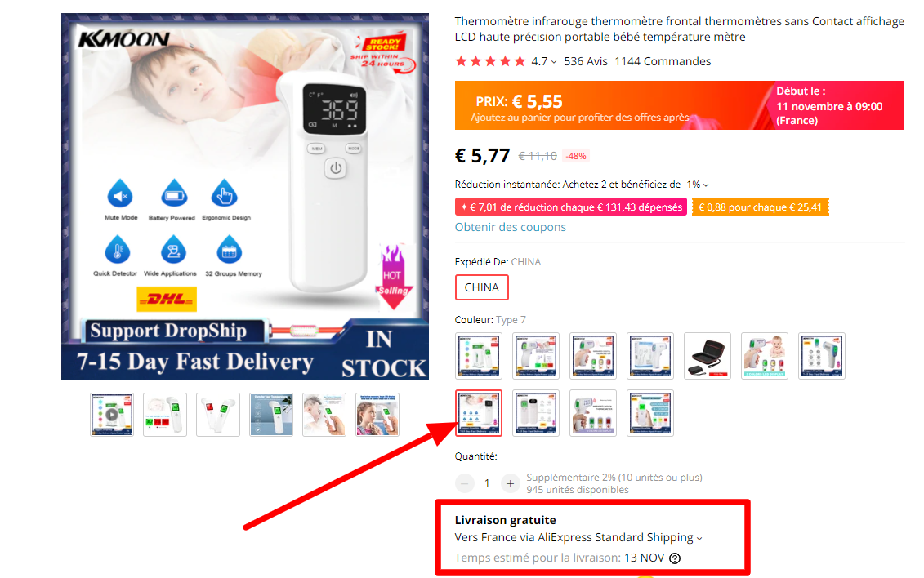Screen dimensions: 924x578
Task: Choose the black carrying case color option
Action: click(x=708, y=355)
